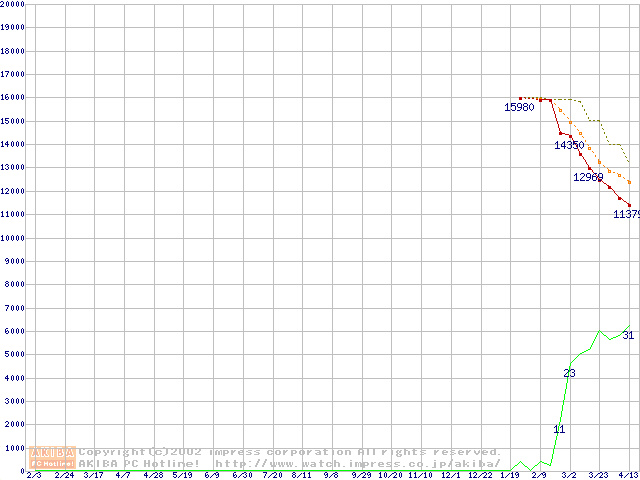Screen dimensions: 640x480
Task: Click the impress corporation copyright notice
Action: [x=290, y=452]
